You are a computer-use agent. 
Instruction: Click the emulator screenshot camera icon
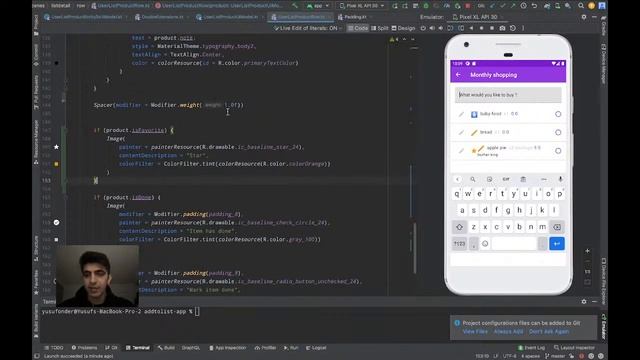[502, 28]
